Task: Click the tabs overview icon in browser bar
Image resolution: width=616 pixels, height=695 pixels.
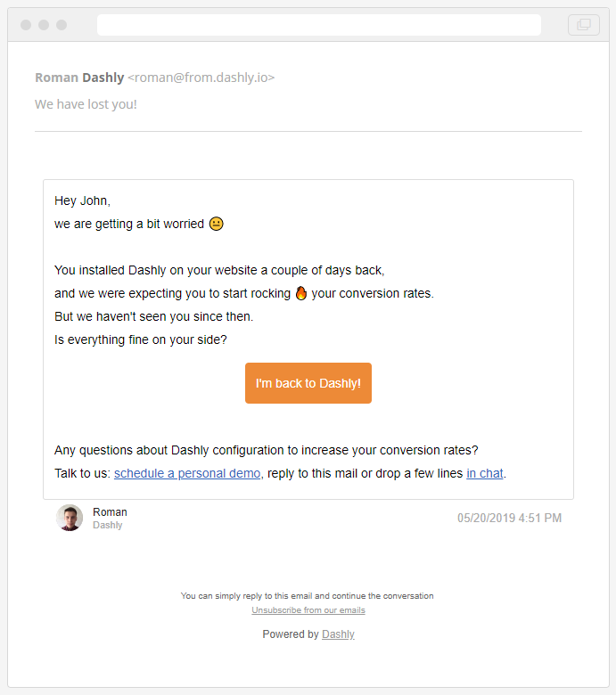Action: coord(584,25)
